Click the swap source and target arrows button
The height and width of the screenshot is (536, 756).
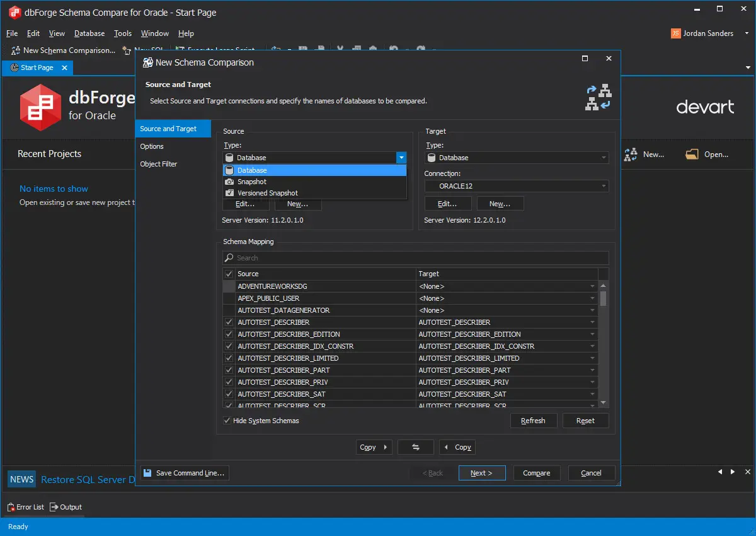pyautogui.click(x=416, y=447)
